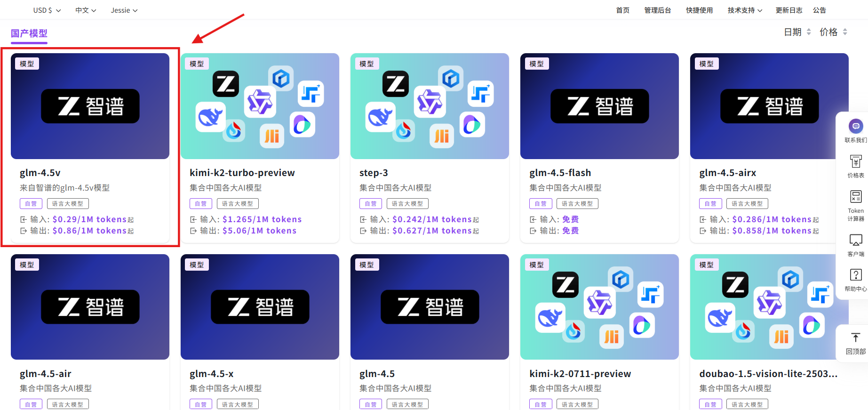
Task: Click output price $5.06/1M tokens
Action: (x=259, y=231)
